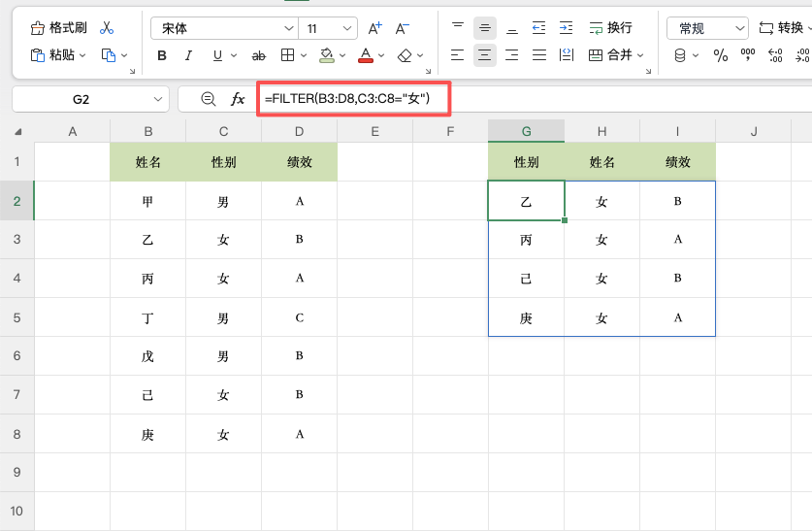
Task: Decrease font size with A- icon
Action: tap(402, 28)
